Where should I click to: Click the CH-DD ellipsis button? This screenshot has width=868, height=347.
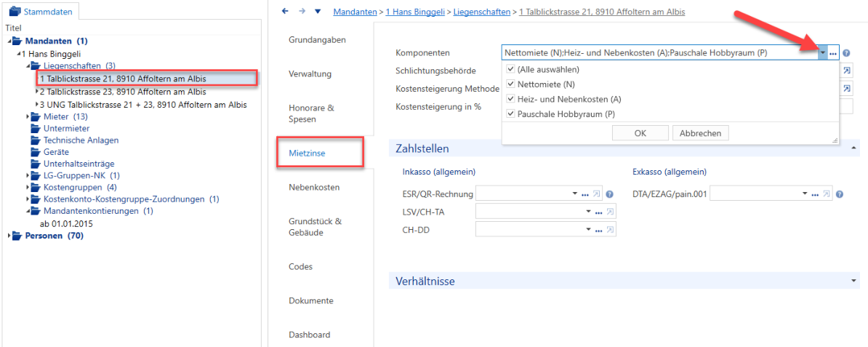[598, 229]
